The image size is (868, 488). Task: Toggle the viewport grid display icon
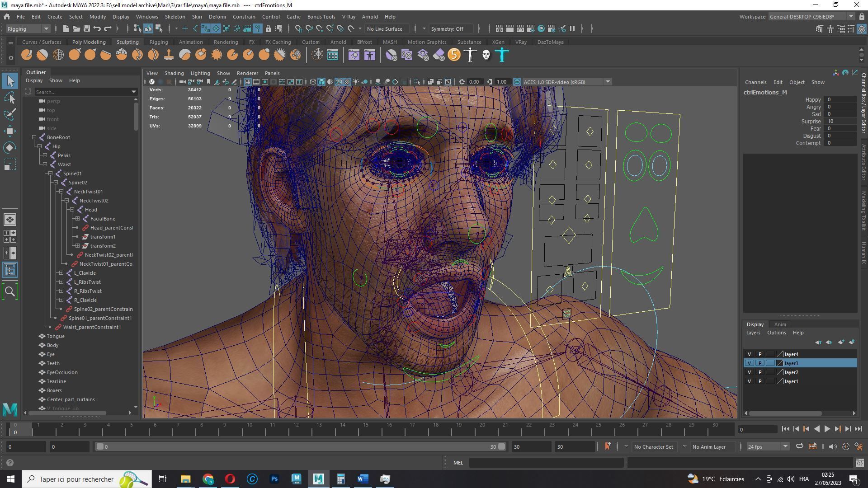point(248,82)
